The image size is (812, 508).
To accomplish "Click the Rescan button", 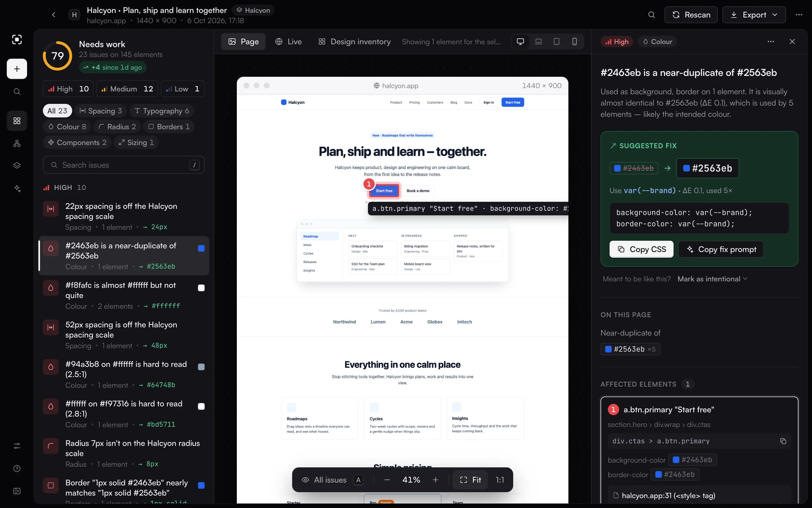I will click(x=691, y=15).
